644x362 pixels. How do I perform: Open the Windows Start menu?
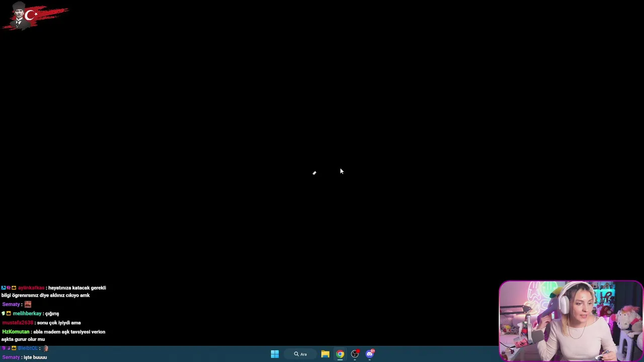[275, 354]
